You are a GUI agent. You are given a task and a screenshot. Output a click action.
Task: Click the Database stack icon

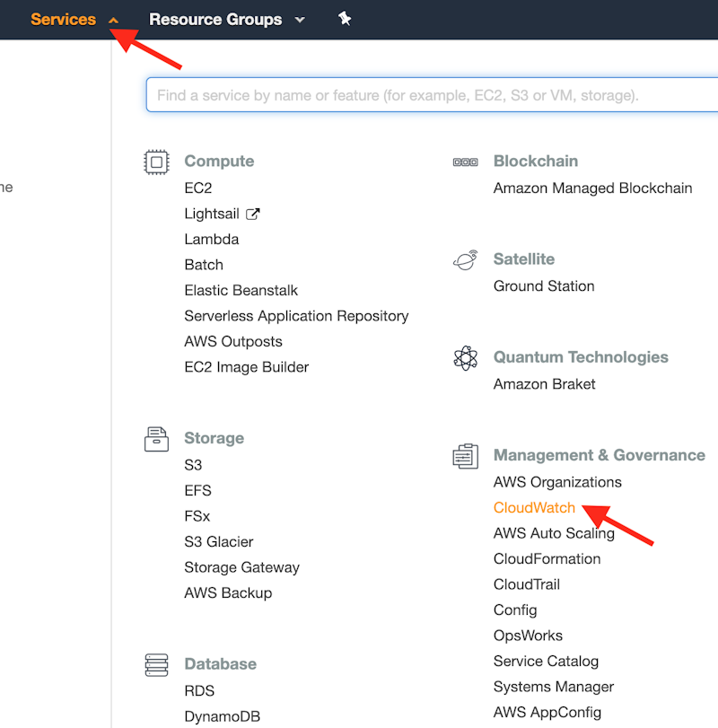[x=156, y=664]
